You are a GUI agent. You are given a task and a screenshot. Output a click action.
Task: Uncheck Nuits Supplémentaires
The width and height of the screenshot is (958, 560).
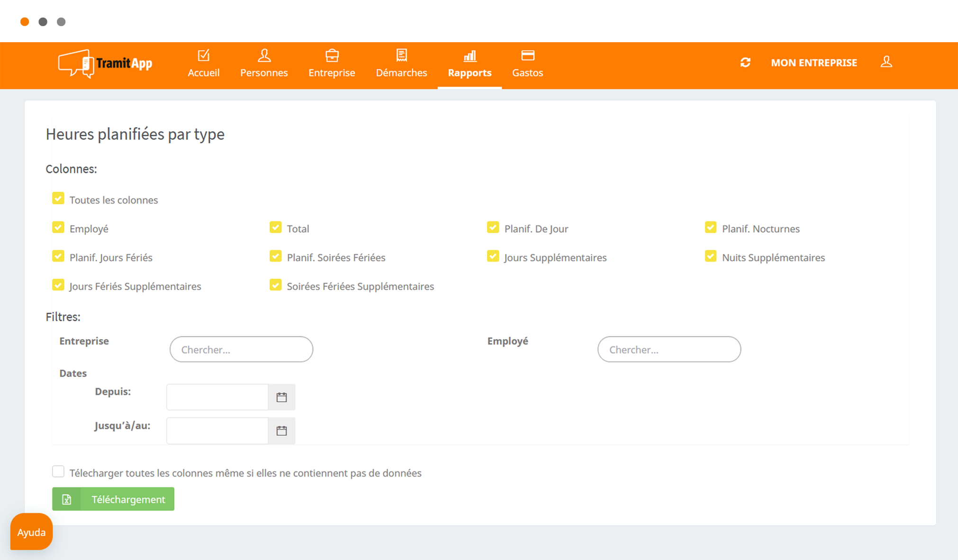[710, 256]
